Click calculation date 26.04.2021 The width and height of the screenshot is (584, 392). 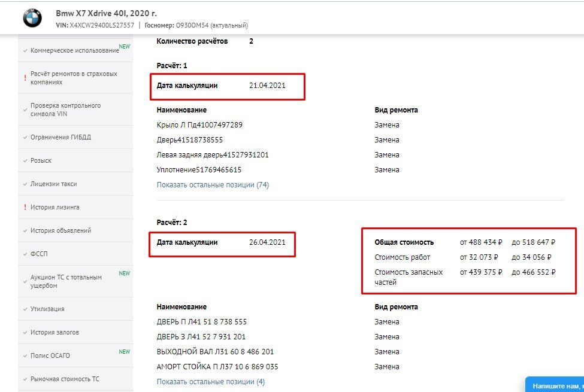click(267, 242)
